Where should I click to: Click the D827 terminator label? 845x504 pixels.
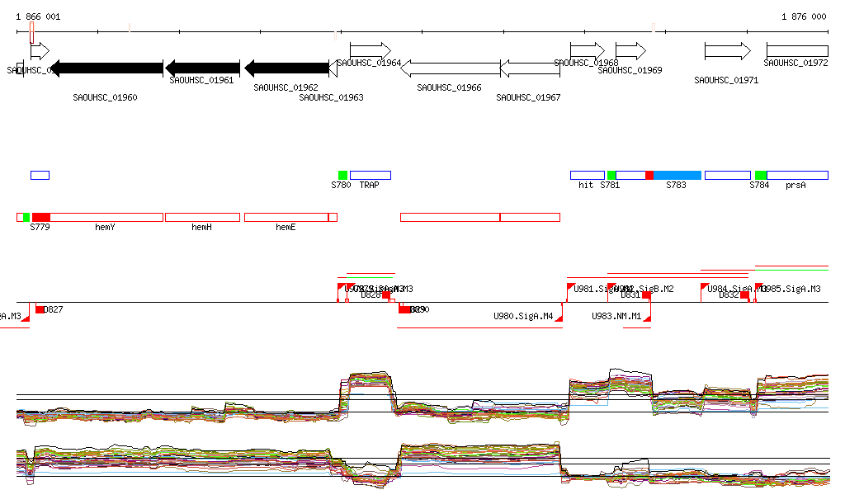pos(54,309)
